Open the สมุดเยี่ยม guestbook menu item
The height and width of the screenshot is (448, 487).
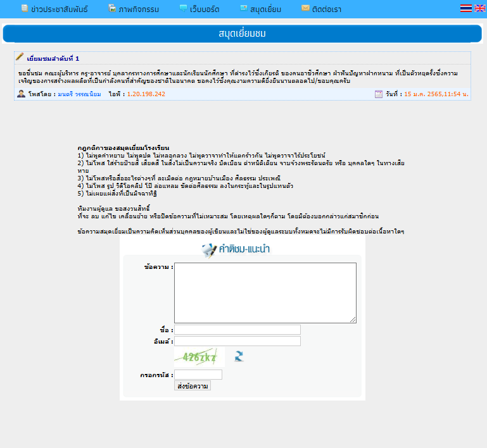click(265, 9)
